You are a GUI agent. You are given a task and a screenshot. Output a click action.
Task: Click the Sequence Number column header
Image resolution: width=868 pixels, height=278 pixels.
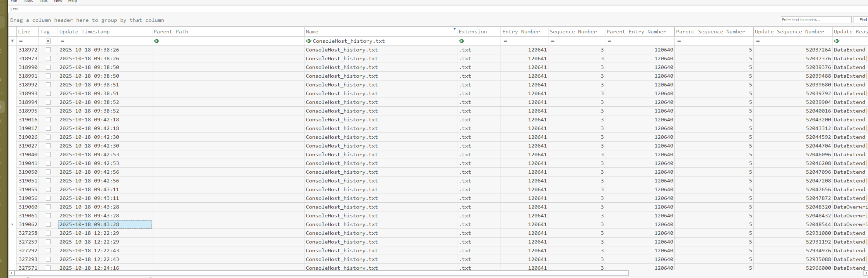click(577, 32)
